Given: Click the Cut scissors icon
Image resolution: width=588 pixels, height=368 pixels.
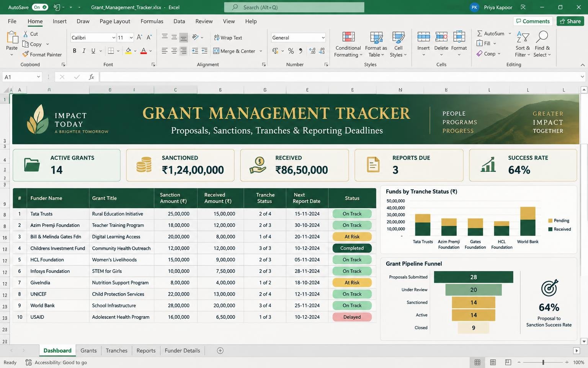Looking at the screenshot, I should tap(26, 34).
